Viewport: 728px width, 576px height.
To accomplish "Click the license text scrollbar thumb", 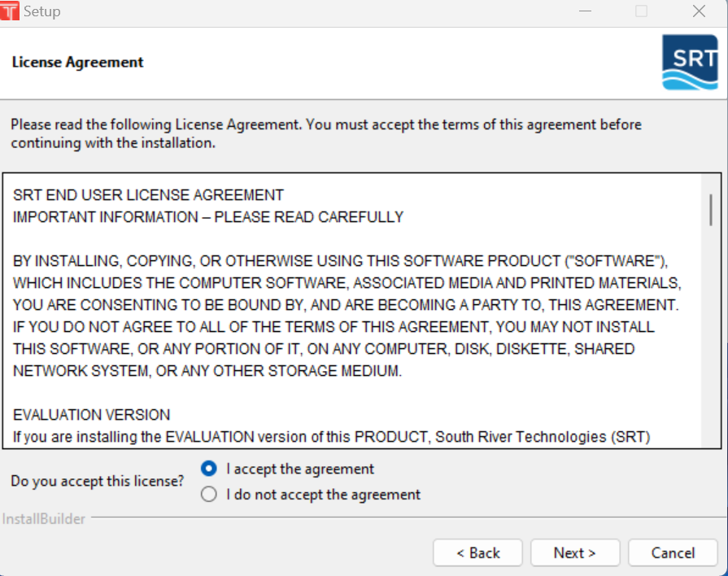I will pyautogui.click(x=711, y=210).
